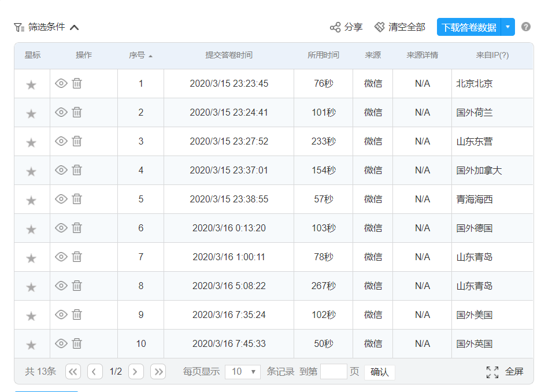Enter fullscreen with 全屏 icon

coord(492,372)
